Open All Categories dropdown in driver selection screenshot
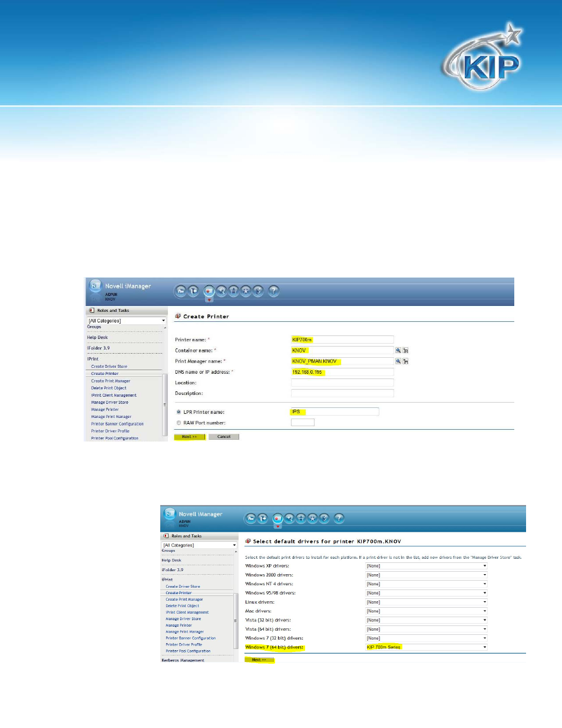This screenshot has width=562, height=728. pos(200,545)
